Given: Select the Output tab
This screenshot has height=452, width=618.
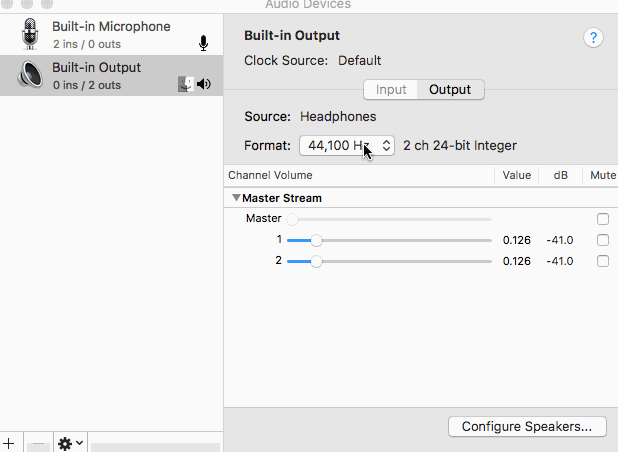Looking at the screenshot, I should click(450, 90).
